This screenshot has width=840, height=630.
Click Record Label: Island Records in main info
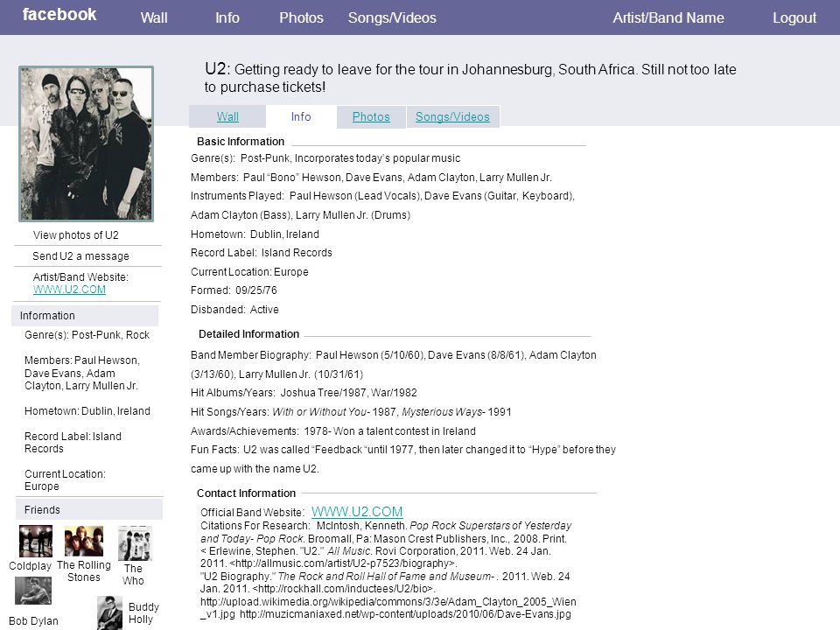262,252
